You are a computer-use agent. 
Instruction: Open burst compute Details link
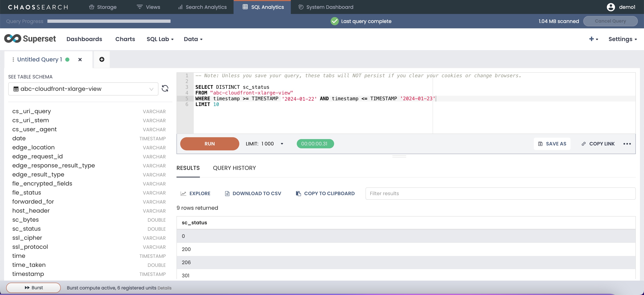(x=164, y=288)
